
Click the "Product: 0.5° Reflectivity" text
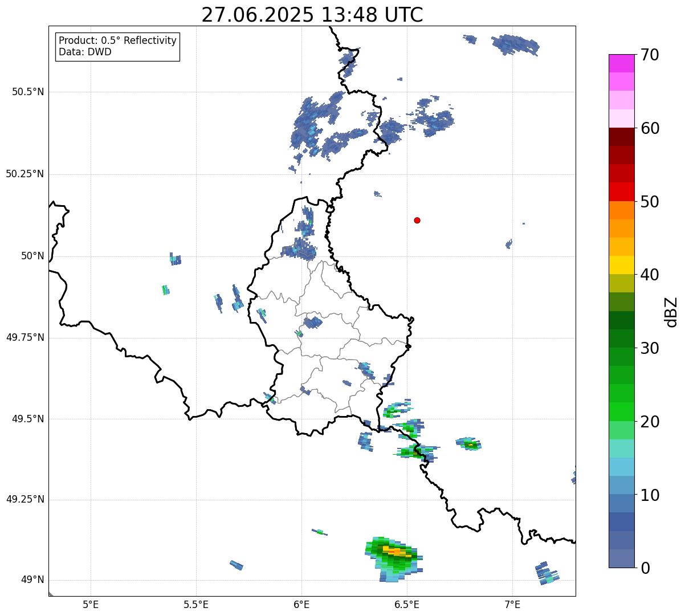(117, 41)
